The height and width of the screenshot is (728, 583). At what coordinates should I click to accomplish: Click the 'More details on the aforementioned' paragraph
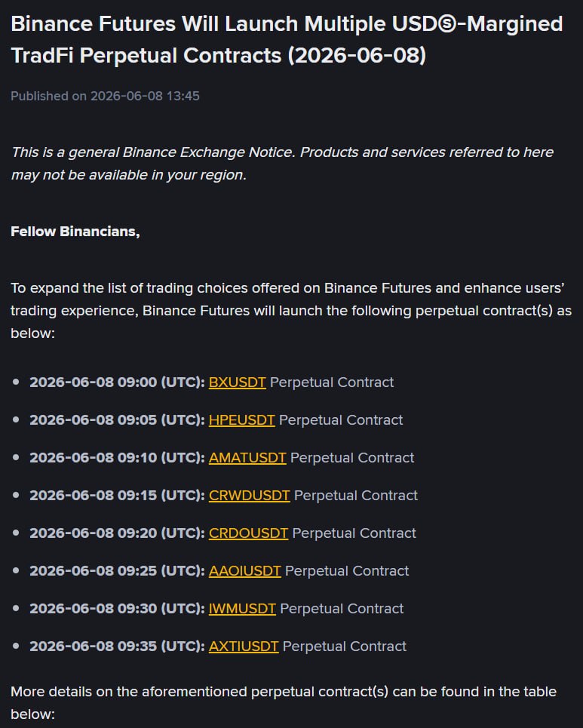[x=283, y=702]
